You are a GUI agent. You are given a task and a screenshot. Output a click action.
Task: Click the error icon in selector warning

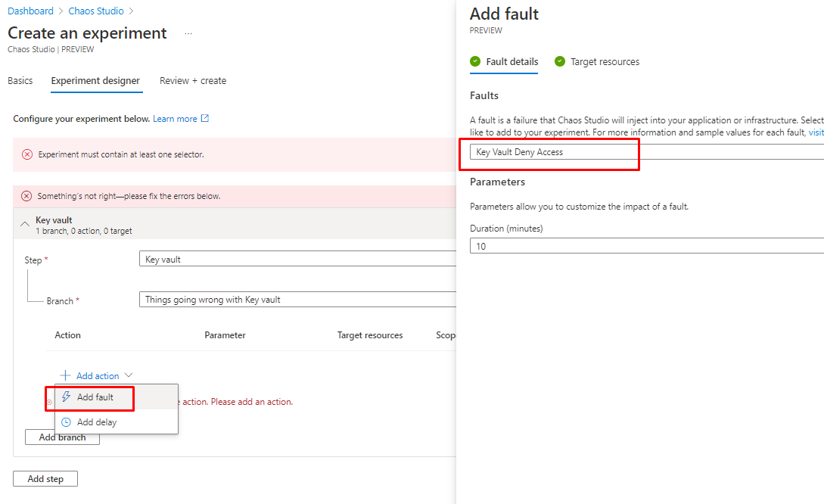[x=27, y=154]
